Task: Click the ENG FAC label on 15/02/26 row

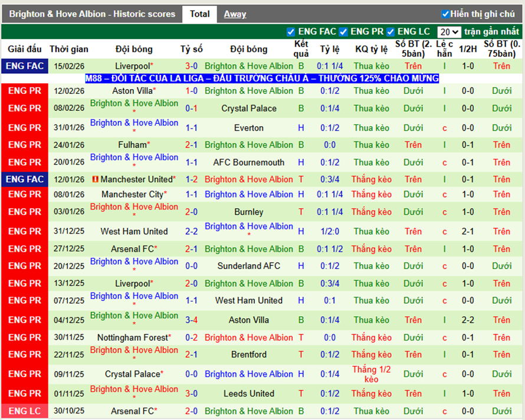Action: click(25, 66)
